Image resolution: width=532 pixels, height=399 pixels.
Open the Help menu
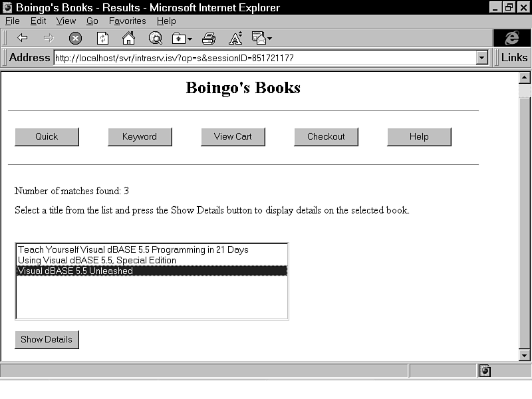tap(166, 21)
